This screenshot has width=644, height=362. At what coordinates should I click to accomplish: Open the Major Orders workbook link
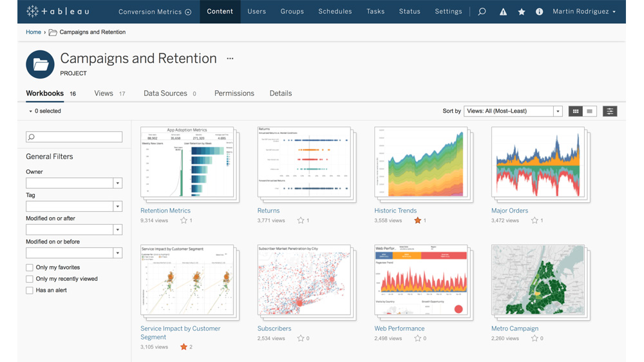[x=509, y=211]
